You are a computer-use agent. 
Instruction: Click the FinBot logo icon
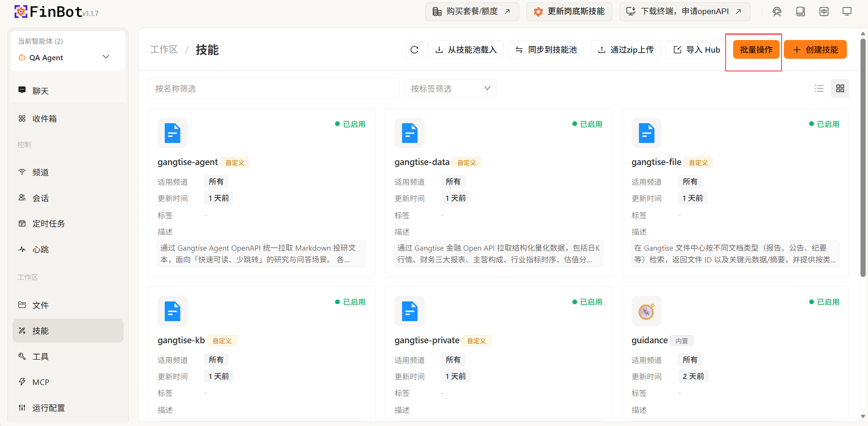pyautogui.click(x=21, y=12)
